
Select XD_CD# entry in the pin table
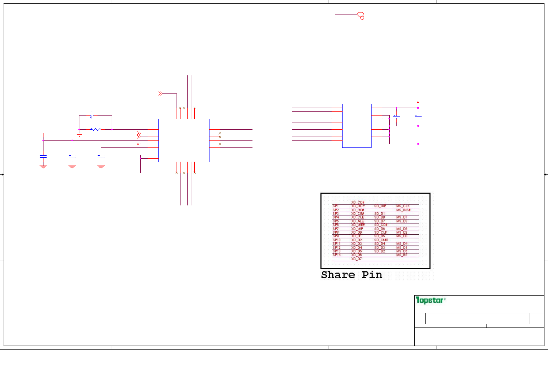(357, 202)
